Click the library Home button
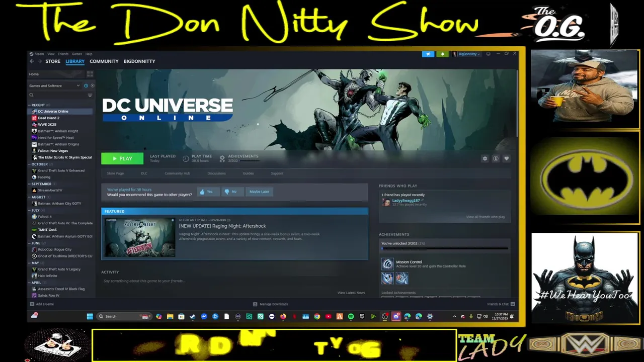 point(55,74)
